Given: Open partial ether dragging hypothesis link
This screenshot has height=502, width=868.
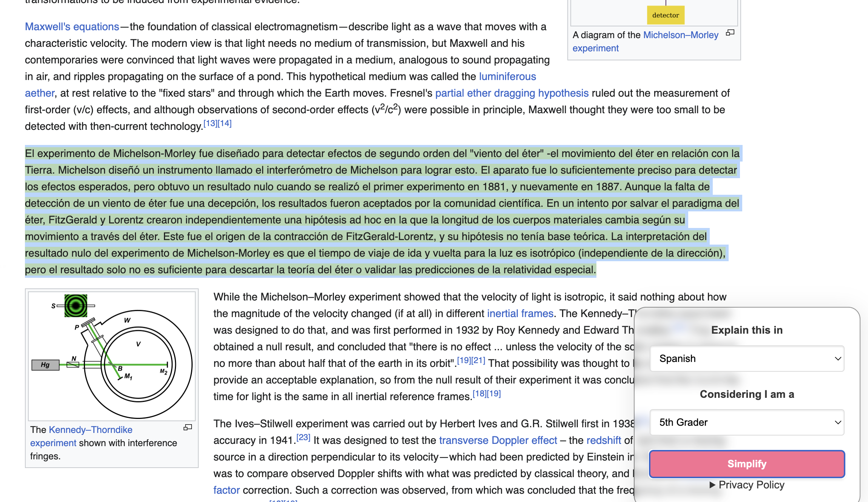Looking at the screenshot, I should pyautogui.click(x=511, y=93).
